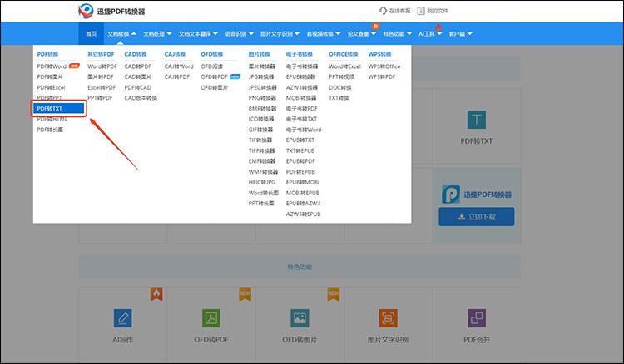Image resolution: width=624 pixels, height=364 pixels.
Task: Select EPUB转TXT in the menu
Action: (x=300, y=140)
